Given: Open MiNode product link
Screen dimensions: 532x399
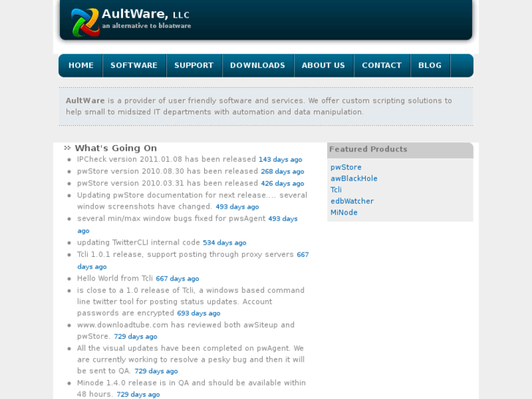Looking at the screenshot, I should pyautogui.click(x=344, y=212).
